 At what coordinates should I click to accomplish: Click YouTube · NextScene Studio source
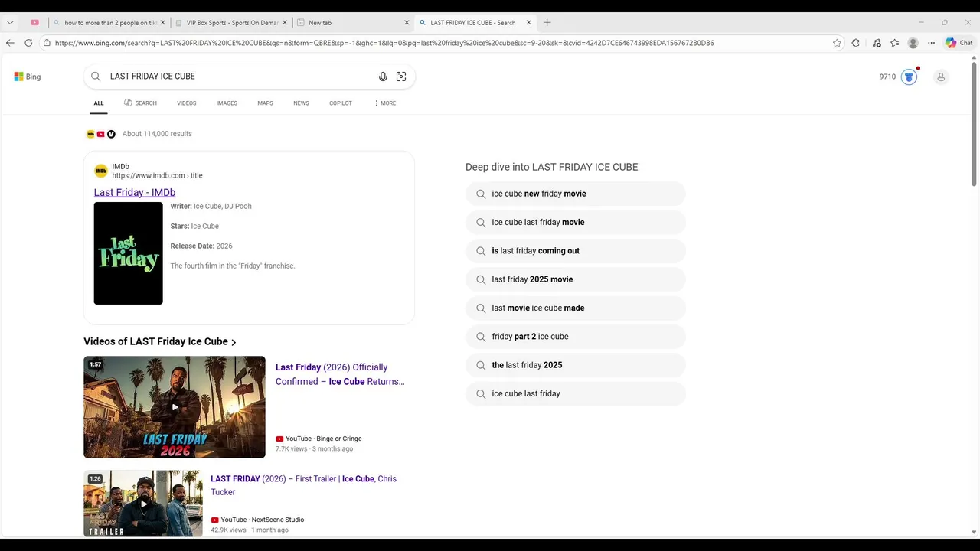tap(257, 520)
